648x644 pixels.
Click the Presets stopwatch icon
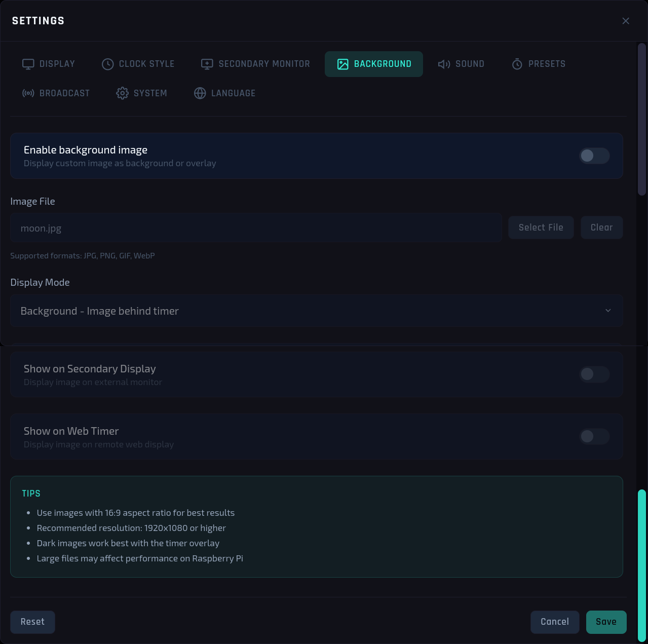click(x=517, y=64)
